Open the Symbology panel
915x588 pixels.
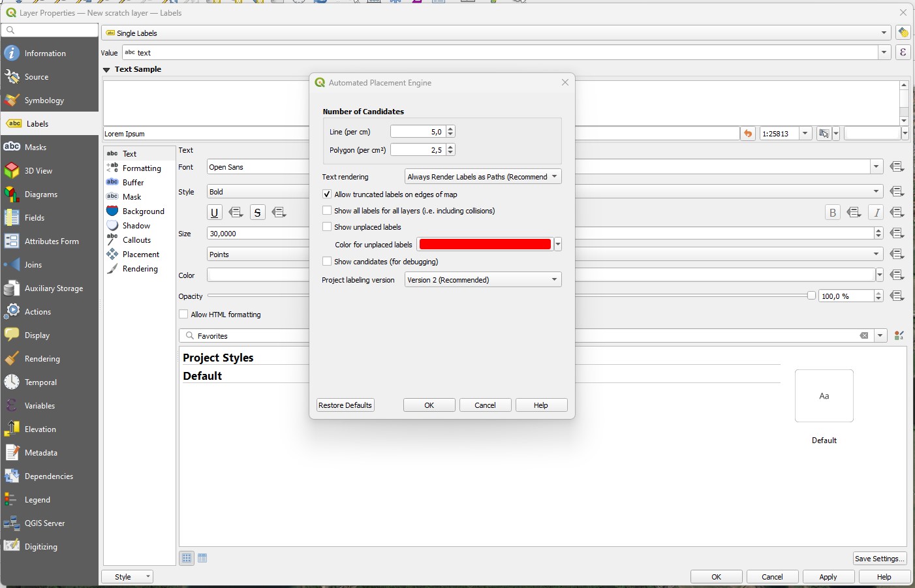[x=44, y=100]
